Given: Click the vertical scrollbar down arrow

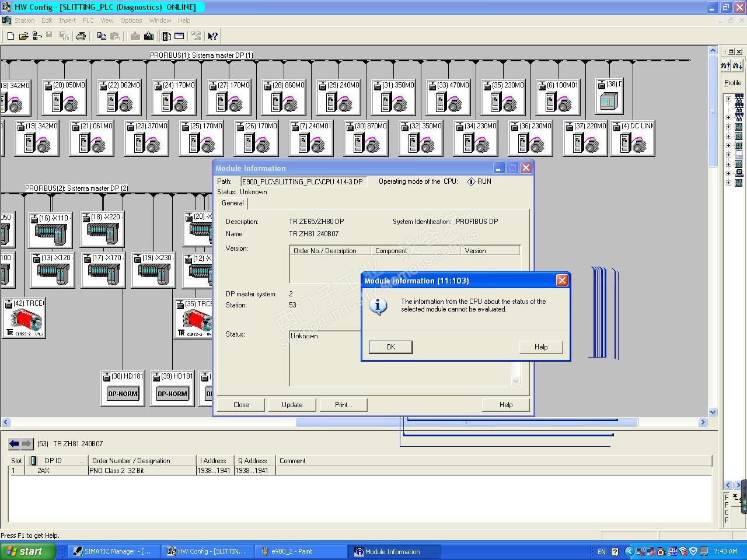Looking at the screenshot, I should coord(713,412).
